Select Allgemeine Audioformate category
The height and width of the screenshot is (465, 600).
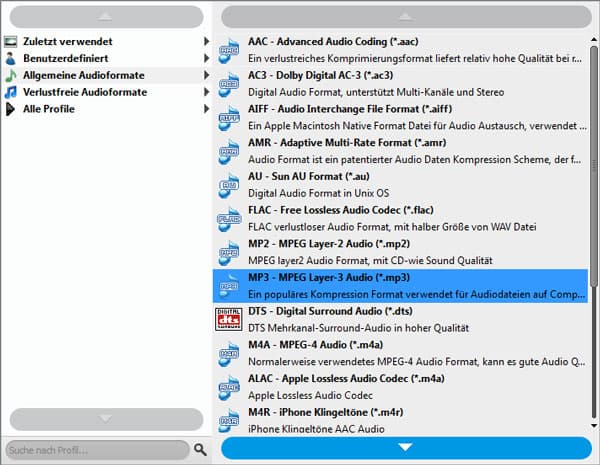point(106,75)
